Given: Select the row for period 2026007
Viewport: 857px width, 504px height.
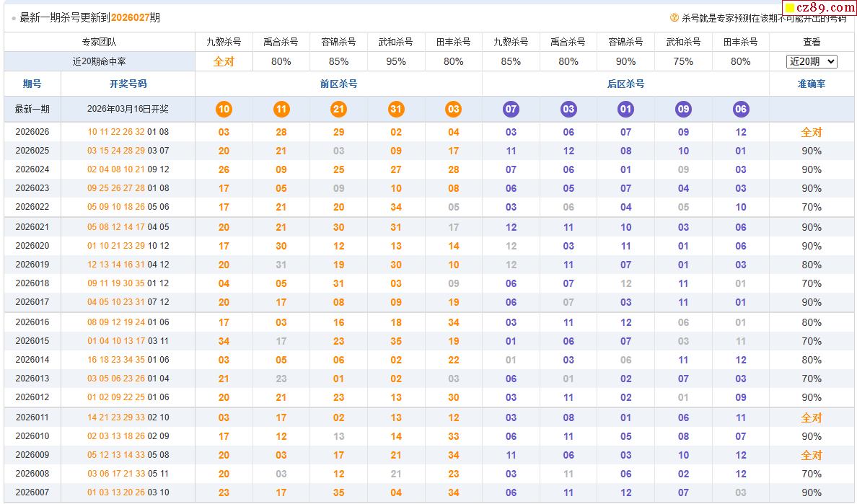Looking at the screenshot, I should [x=32, y=492].
